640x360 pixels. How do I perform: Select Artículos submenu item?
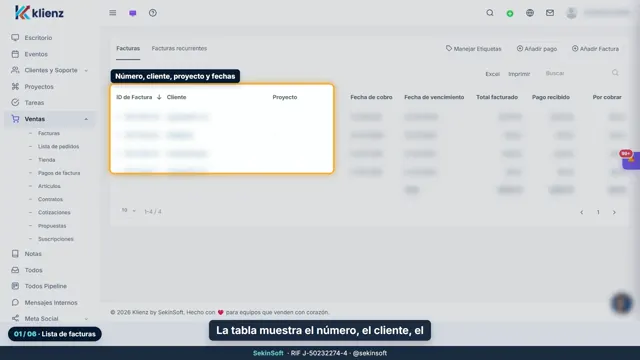pos(49,186)
